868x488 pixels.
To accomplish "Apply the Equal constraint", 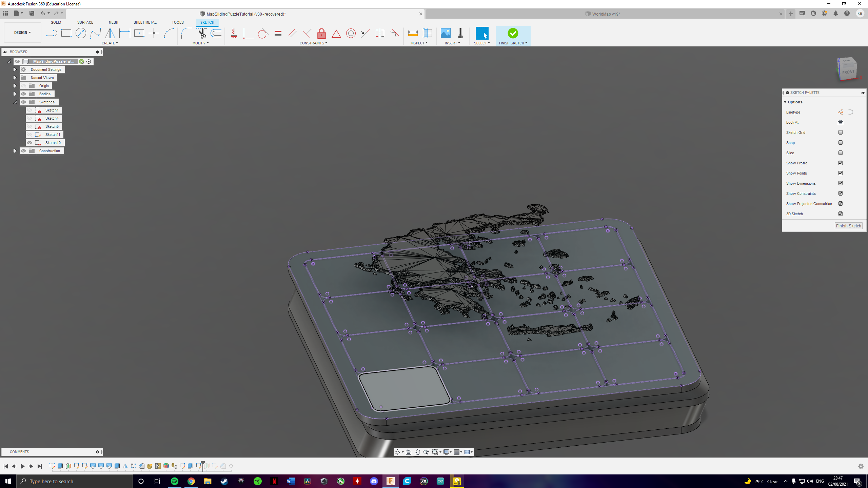I will coord(278,33).
